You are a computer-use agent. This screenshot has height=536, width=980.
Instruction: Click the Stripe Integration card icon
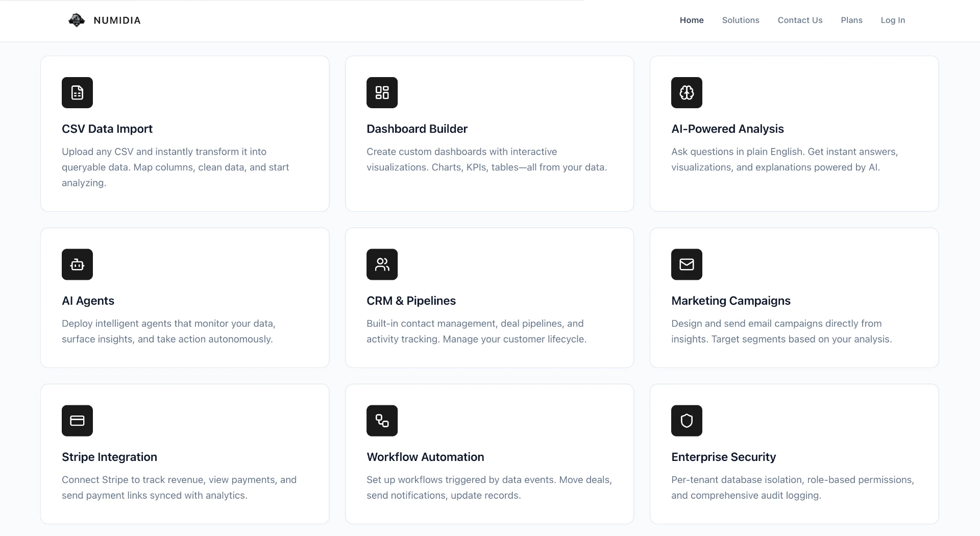pos(77,421)
